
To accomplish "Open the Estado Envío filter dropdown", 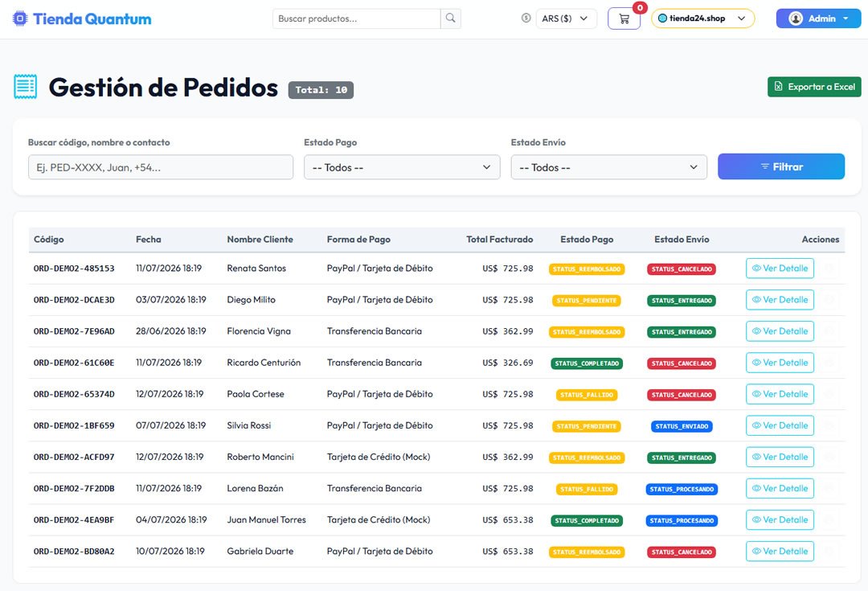I will tap(609, 167).
